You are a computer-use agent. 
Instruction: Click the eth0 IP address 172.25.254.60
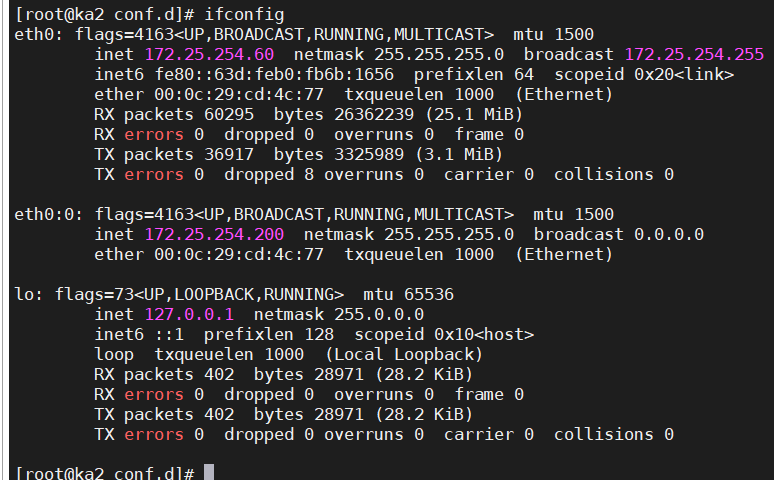[x=209, y=54]
